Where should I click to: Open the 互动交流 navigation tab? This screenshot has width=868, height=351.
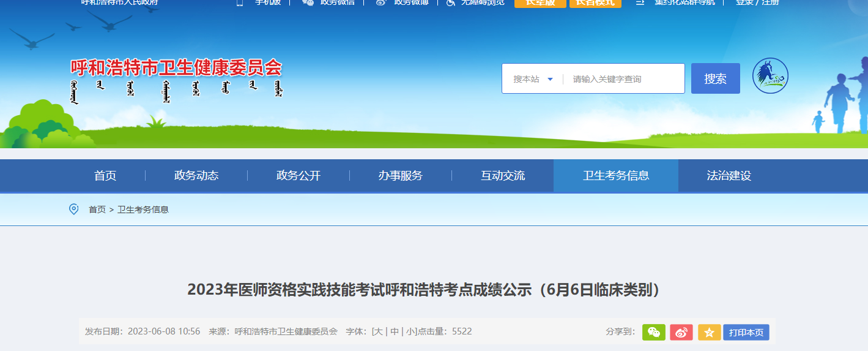pyautogui.click(x=503, y=176)
